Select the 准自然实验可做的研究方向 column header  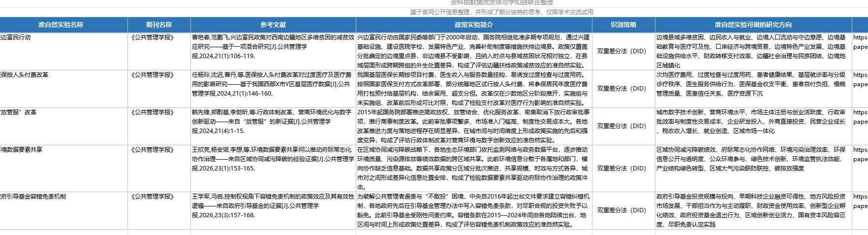(753, 25)
